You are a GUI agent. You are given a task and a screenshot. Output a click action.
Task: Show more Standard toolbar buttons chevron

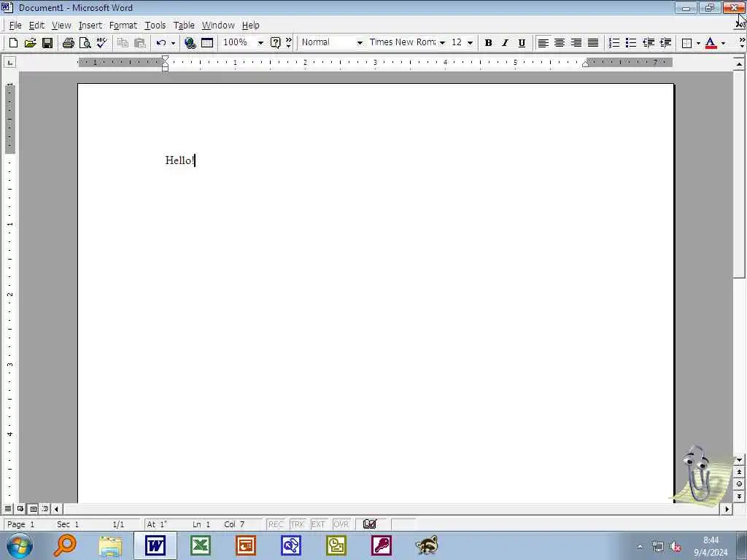(288, 43)
